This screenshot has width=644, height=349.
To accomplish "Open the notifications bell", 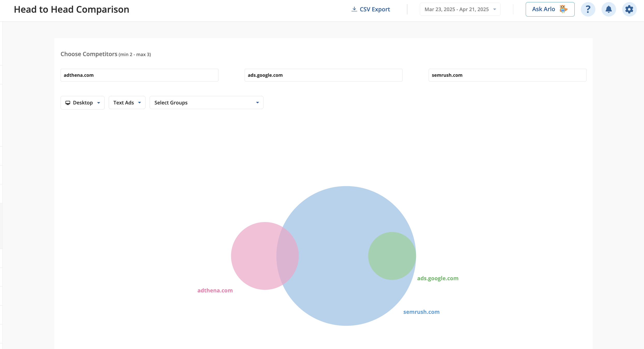I will coord(609,9).
